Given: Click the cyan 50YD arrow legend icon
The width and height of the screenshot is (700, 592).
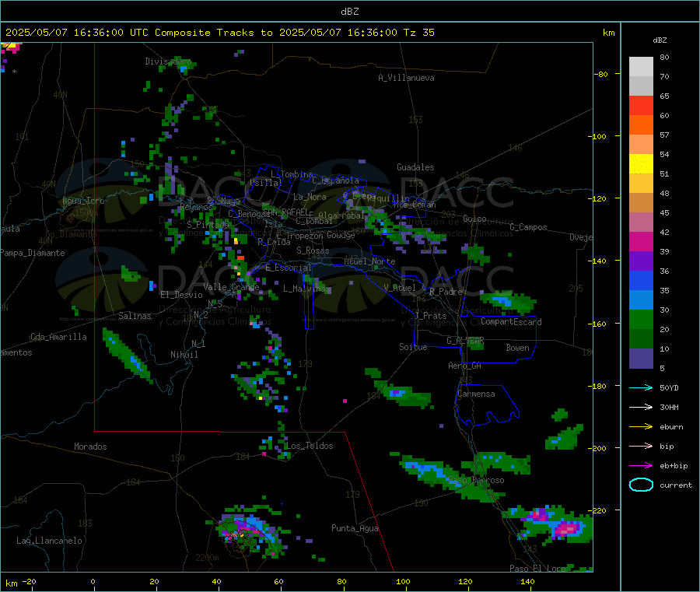Looking at the screenshot, I should [641, 387].
